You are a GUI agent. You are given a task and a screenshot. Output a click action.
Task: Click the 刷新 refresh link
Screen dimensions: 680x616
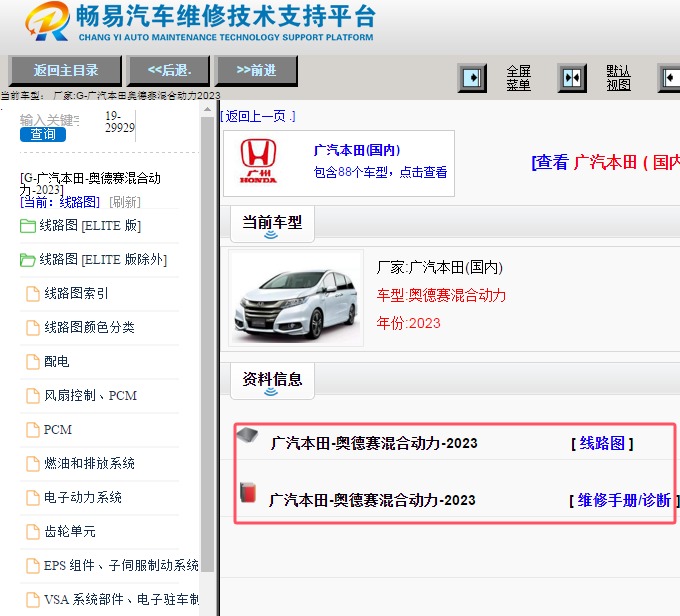(x=125, y=202)
